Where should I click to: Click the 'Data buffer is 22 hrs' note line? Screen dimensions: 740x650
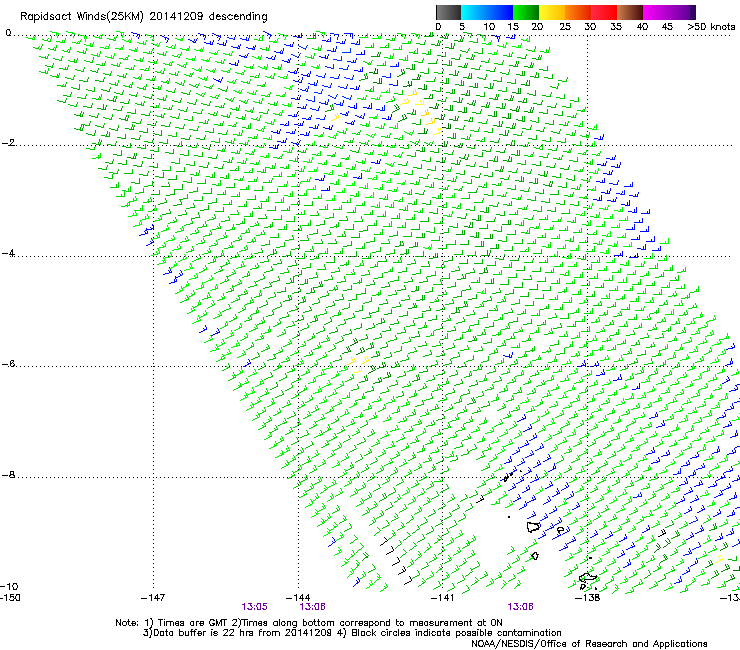tap(352, 633)
